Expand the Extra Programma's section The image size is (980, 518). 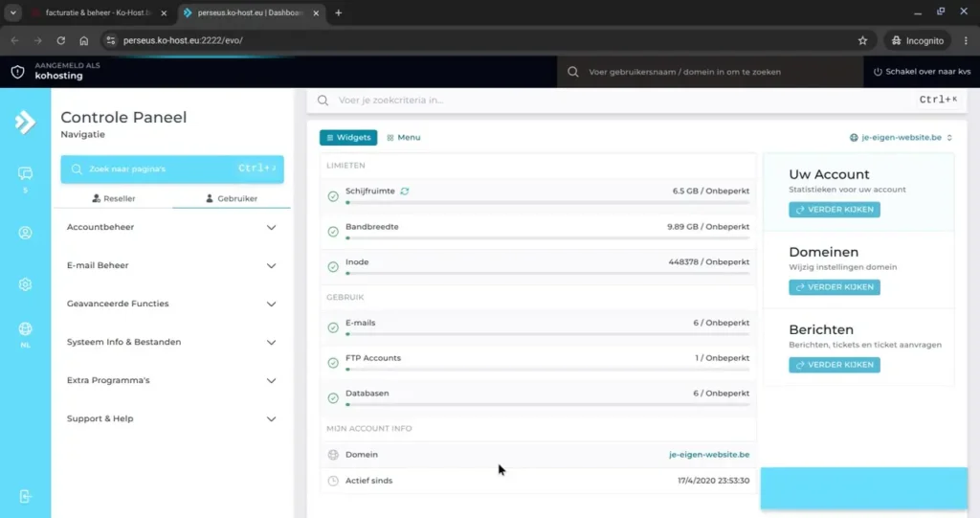pos(171,380)
